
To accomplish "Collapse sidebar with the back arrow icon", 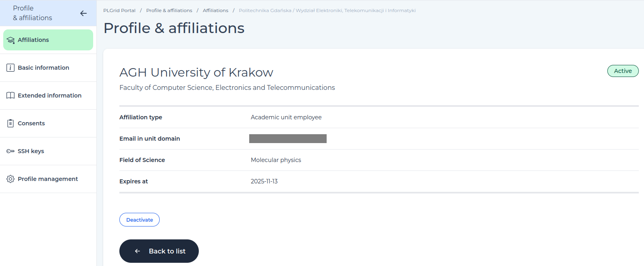I will (83, 13).
